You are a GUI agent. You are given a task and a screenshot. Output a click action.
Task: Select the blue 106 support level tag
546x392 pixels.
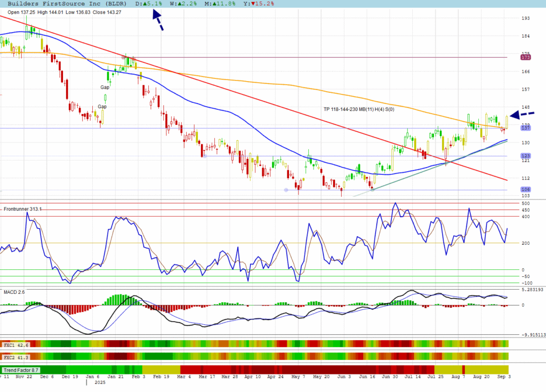[x=525, y=189]
